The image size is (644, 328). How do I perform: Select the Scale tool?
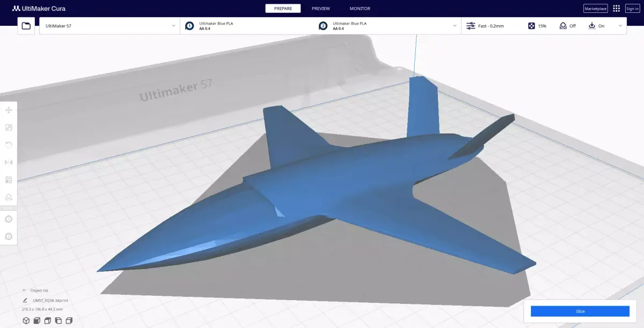point(9,128)
